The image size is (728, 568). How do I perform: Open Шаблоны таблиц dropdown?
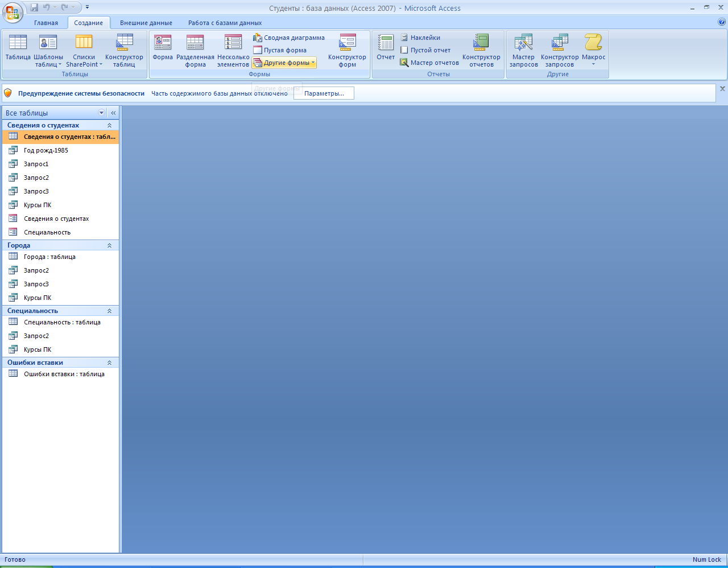[48, 50]
